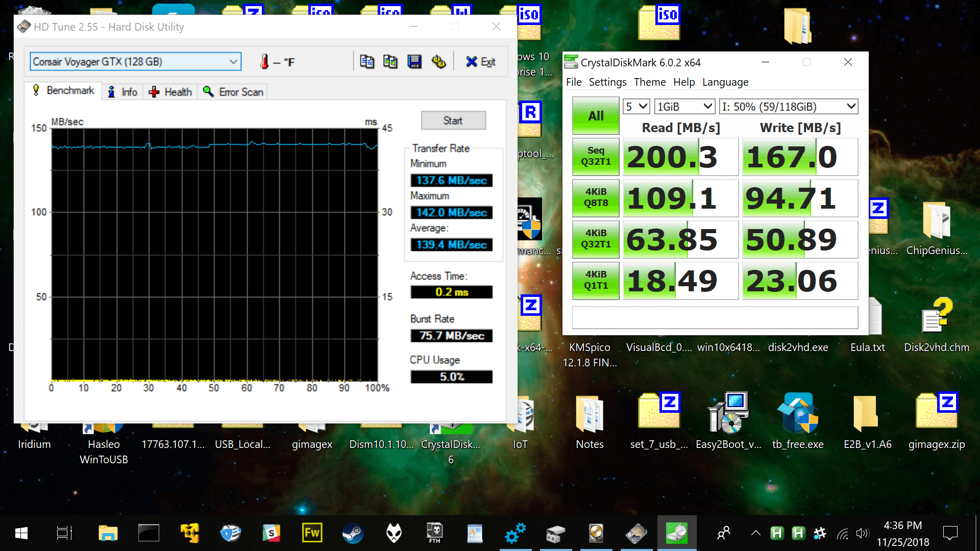The width and height of the screenshot is (980, 551).
Task: Open the FTH taskbar icon
Action: [434, 534]
